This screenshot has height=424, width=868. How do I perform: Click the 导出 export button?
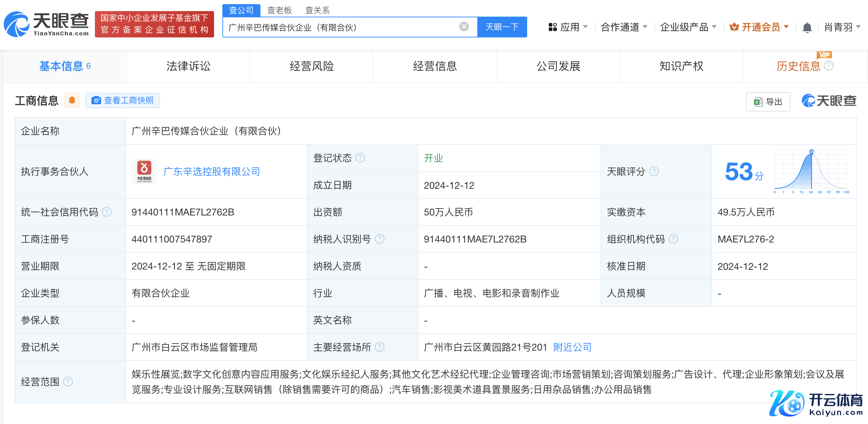click(x=768, y=102)
